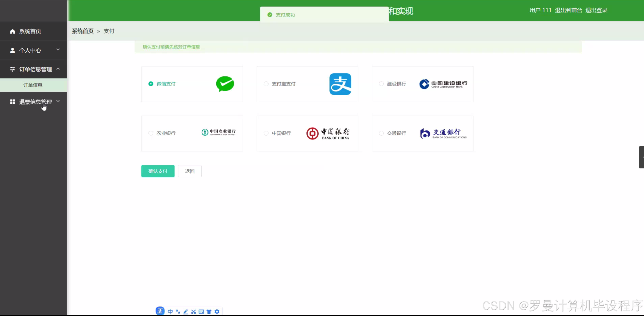Select the 微信支付 radio button
This screenshot has width=644, height=316.
pos(151,84)
